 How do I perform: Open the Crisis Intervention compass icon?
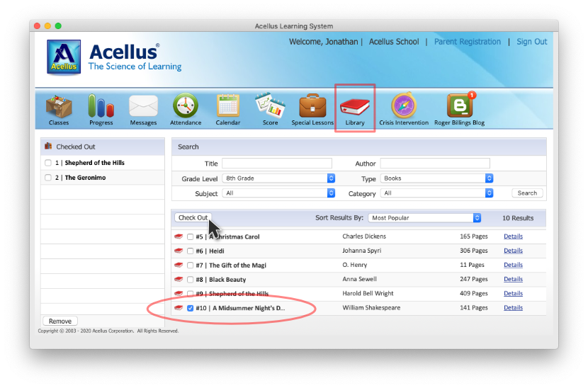404,106
